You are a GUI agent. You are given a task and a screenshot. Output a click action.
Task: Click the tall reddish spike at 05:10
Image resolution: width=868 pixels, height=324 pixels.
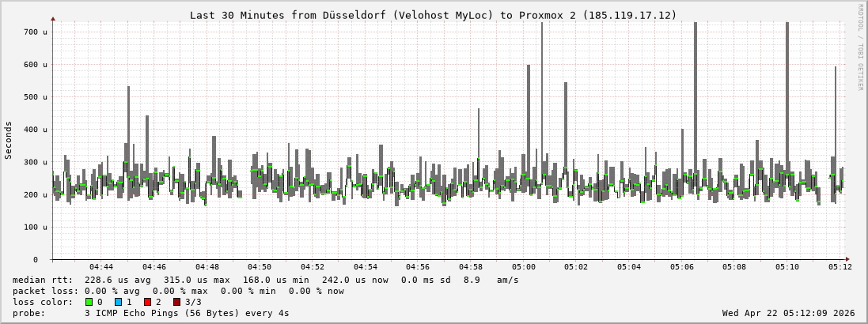tap(787, 95)
